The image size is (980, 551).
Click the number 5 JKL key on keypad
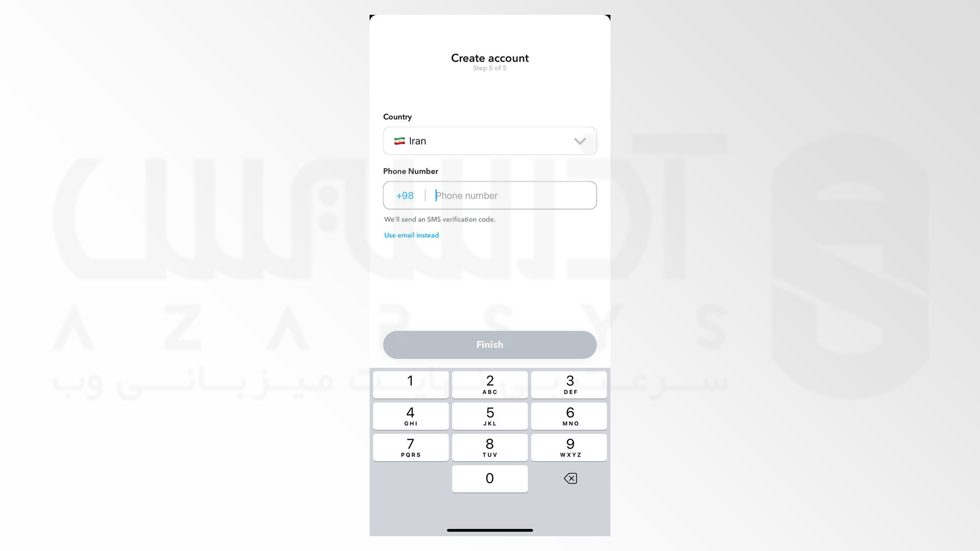click(x=489, y=416)
